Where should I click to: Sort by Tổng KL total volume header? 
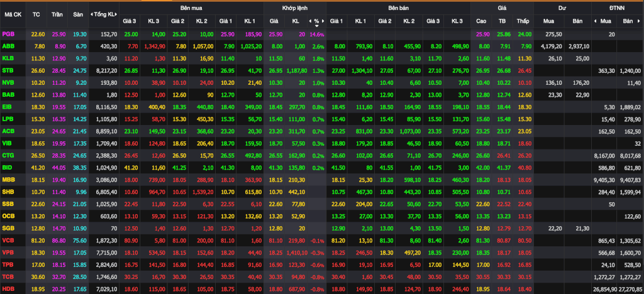105,14
